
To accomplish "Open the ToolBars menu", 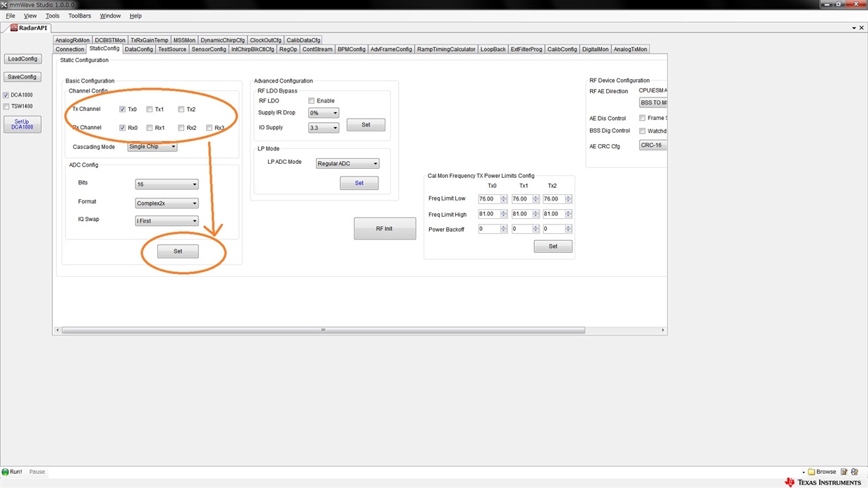I will coord(80,16).
